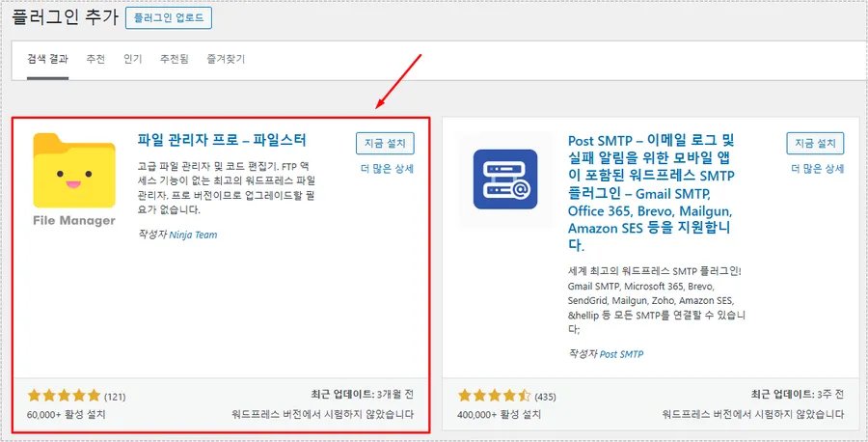This screenshot has height=442, width=868.
Task: Click the 60,000+ 활성 설치 text
Action: (66, 414)
